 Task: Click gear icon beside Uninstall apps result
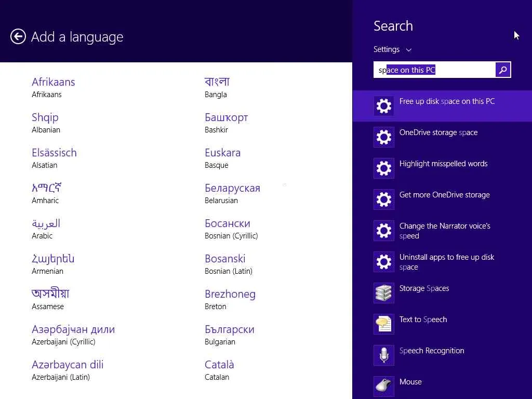coord(384,262)
